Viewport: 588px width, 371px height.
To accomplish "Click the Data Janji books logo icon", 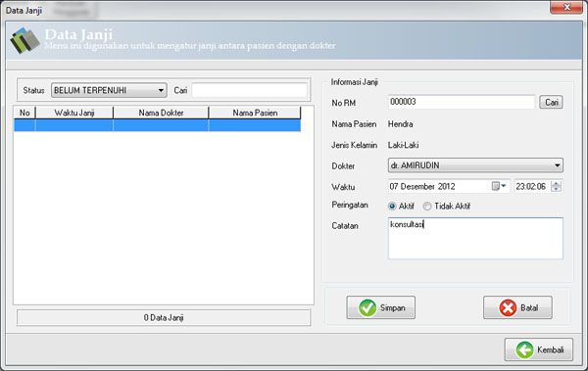I will [x=24, y=40].
